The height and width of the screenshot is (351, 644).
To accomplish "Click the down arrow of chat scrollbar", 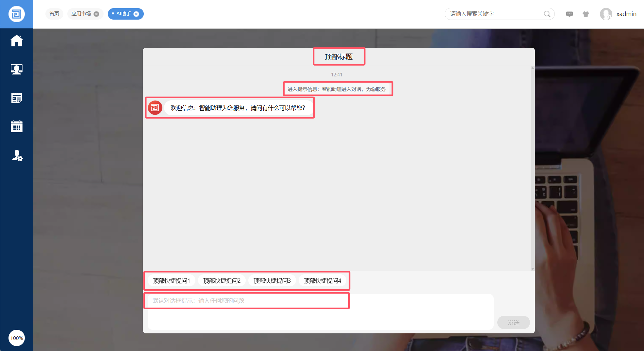I will pyautogui.click(x=533, y=269).
